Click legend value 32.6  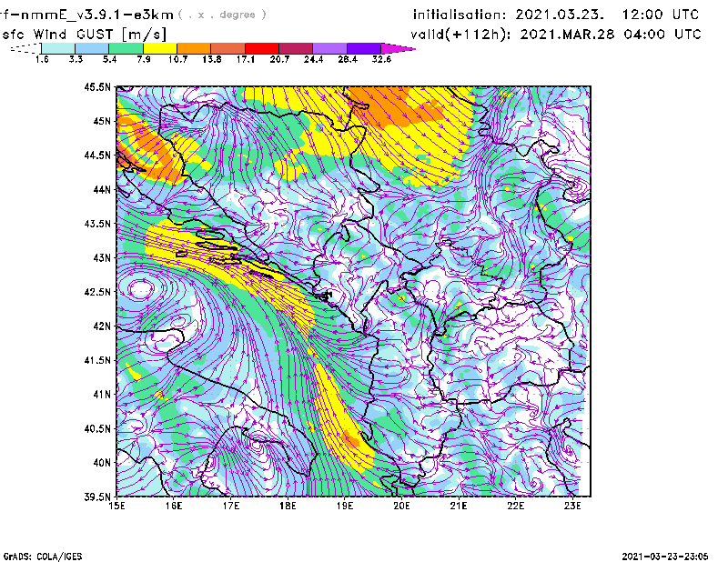(381, 59)
